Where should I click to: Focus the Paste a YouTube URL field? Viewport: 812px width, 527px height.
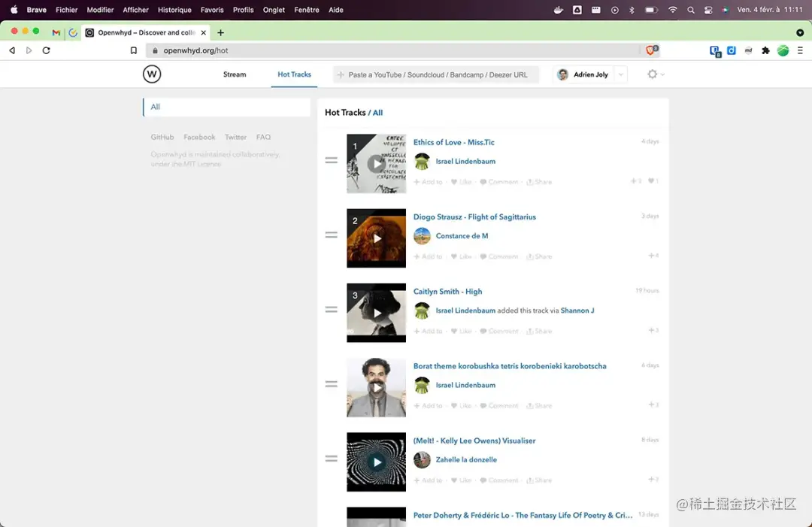[x=436, y=74]
